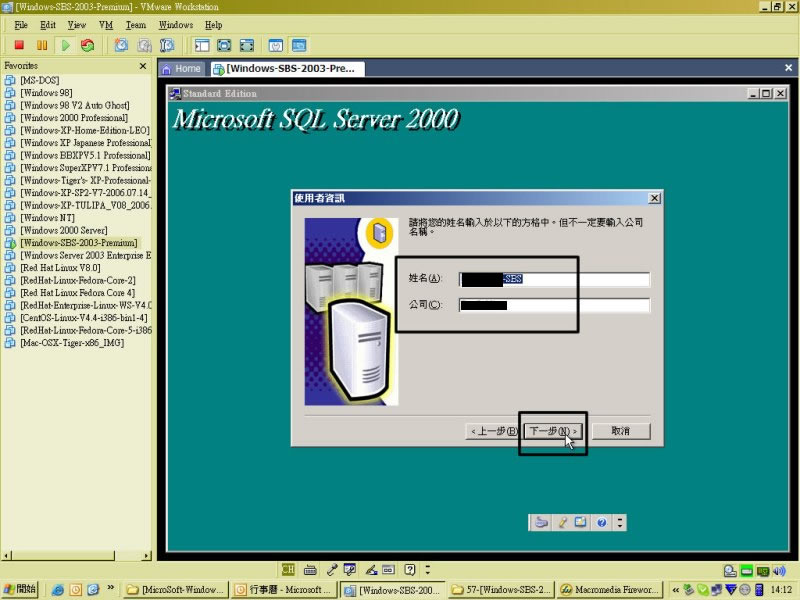Open the 行事曆 - Microsoft taskbar button
The height and width of the screenshot is (600, 800).
pos(283,590)
